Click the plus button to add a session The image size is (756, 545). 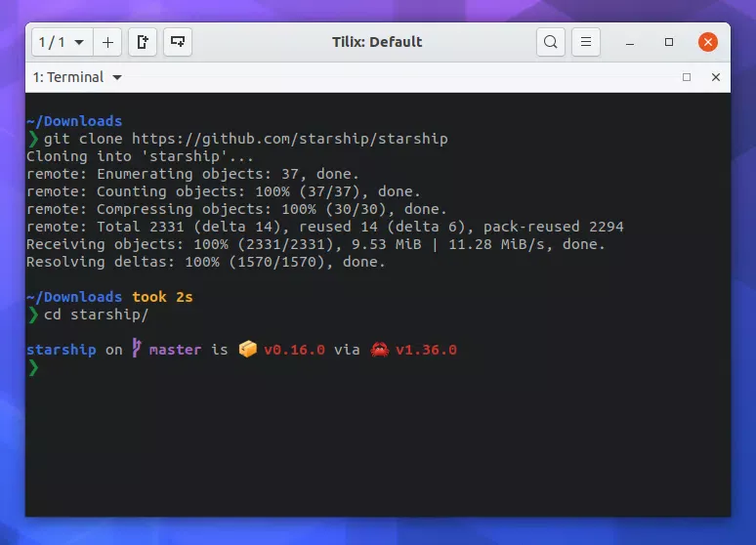107,42
